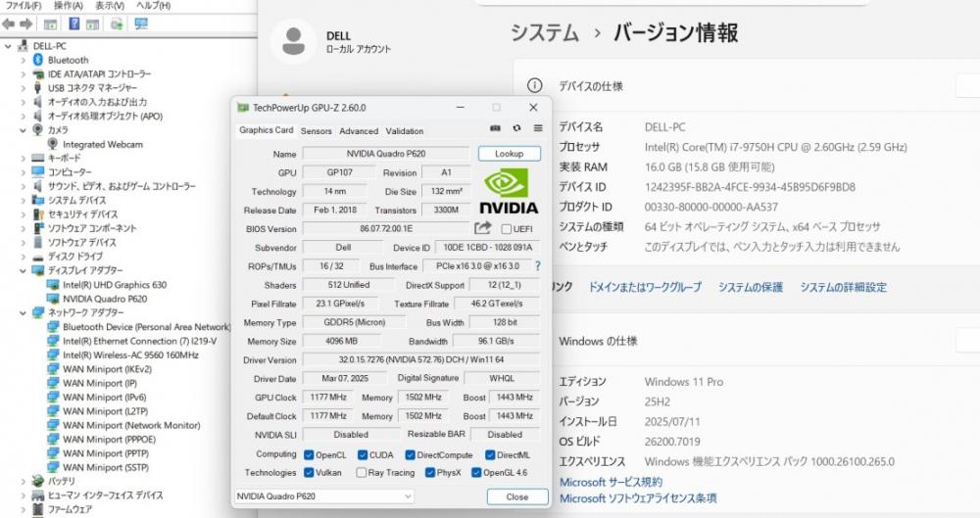Click システム breadcrumb in Settings
980x518 pixels.
pyautogui.click(x=545, y=33)
